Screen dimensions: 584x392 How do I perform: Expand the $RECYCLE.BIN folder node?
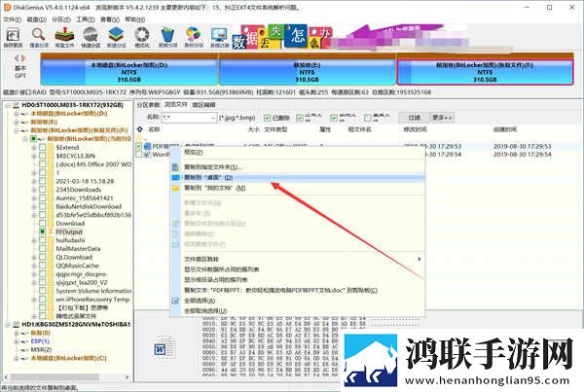pyautogui.click(x=34, y=156)
